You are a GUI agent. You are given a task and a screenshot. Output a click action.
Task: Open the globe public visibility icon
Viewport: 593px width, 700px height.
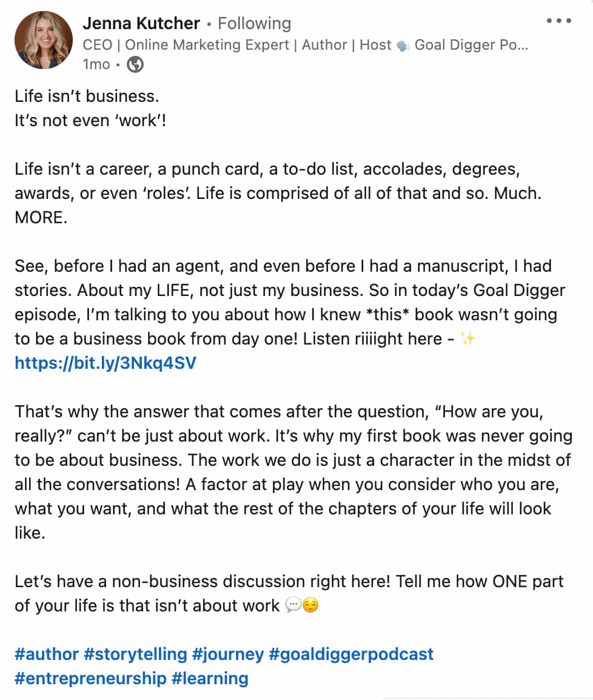click(135, 64)
